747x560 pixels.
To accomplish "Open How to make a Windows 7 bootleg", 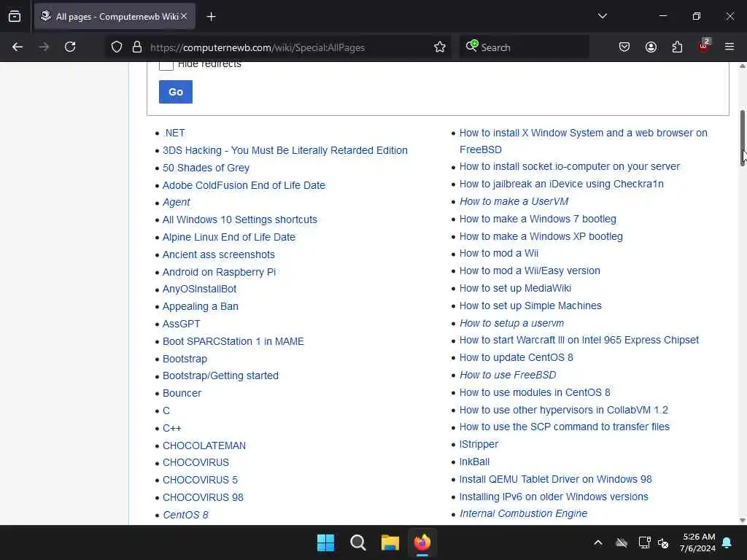I will click(538, 219).
